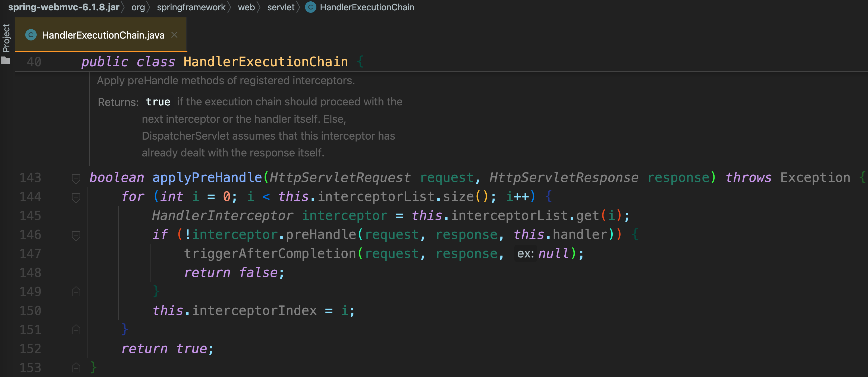
Task: Select the HandlerExecutionChain.java editor tab
Action: pyautogui.click(x=103, y=35)
